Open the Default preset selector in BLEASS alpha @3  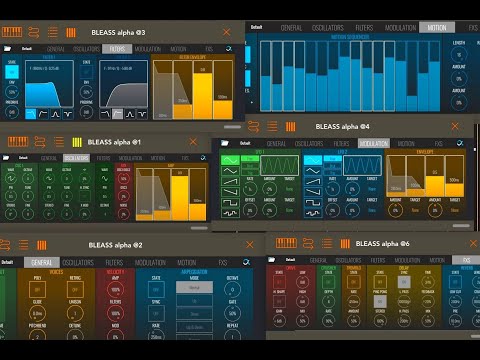pyautogui.click(x=27, y=49)
